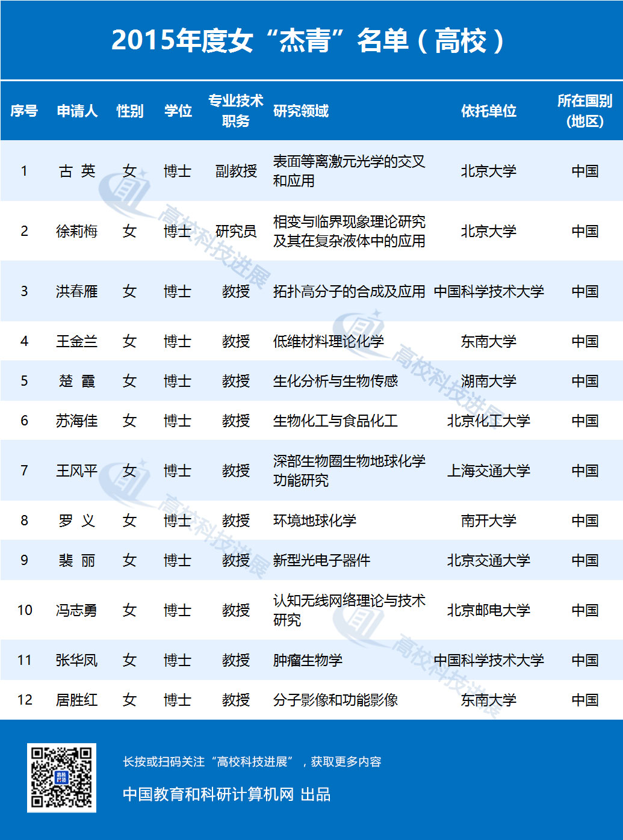Select applicant name 徐莉梅
The height and width of the screenshot is (840, 623).
tap(76, 232)
